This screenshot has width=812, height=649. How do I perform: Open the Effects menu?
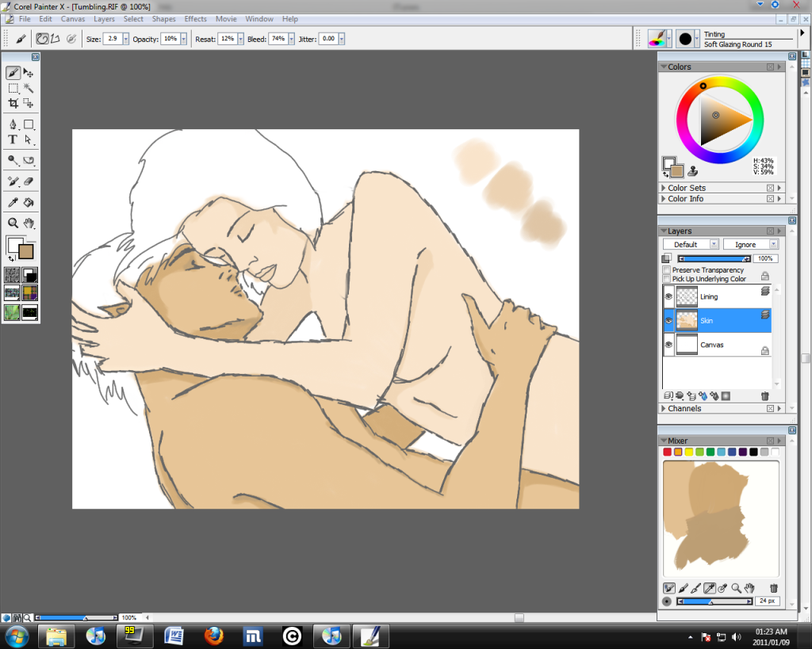pos(195,19)
